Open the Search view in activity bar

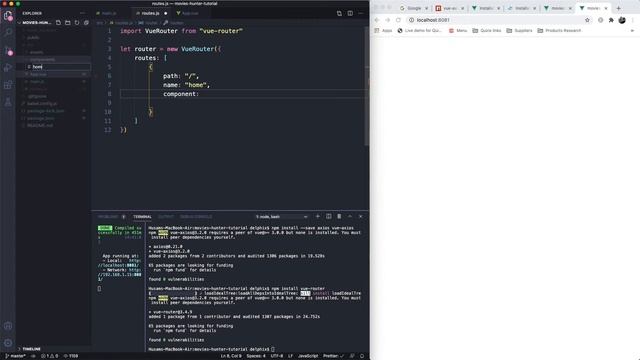(x=8, y=33)
